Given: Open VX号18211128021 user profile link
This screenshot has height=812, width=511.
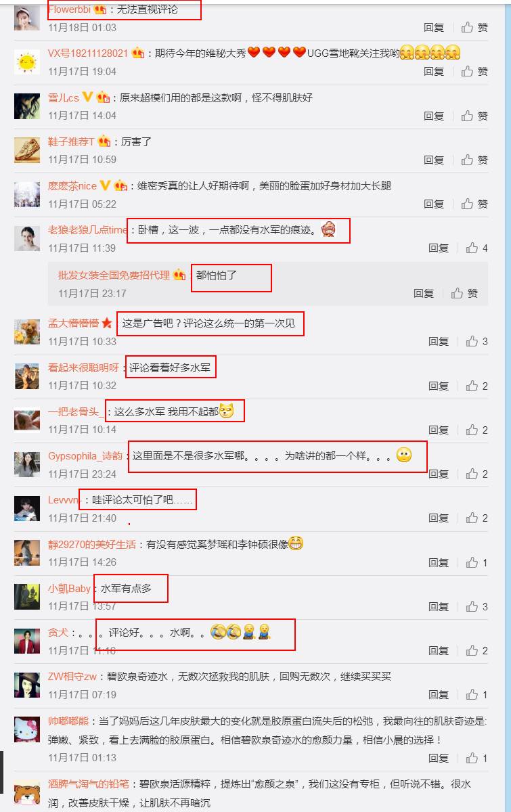Looking at the screenshot, I should pyautogui.click(x=88, y=53).
